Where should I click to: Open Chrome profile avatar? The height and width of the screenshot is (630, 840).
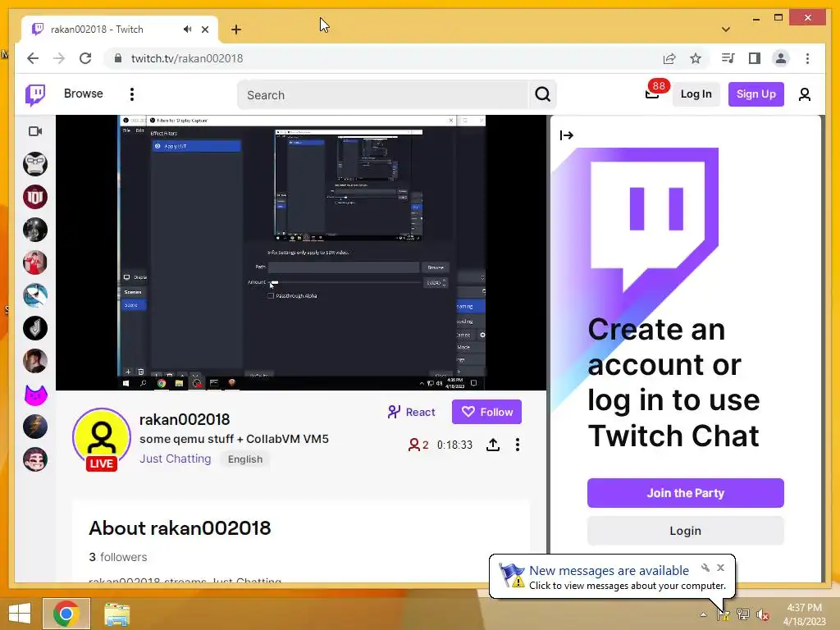pos(781,58)
